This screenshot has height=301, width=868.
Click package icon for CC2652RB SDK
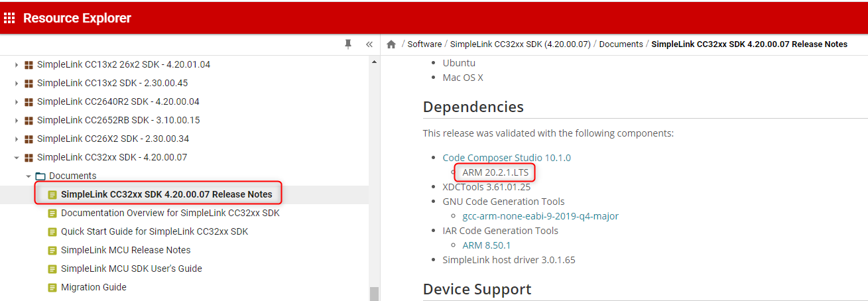[29, 121]
